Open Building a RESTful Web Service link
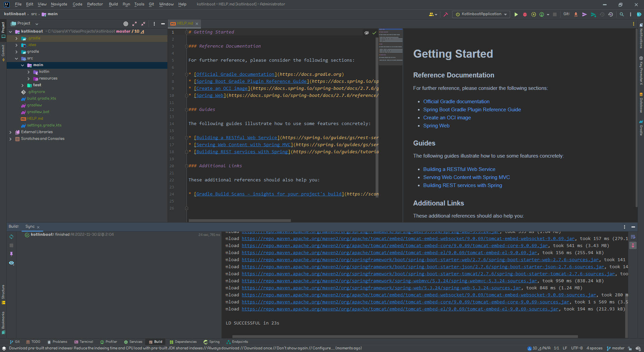644x352 pixels. (459, 169)
